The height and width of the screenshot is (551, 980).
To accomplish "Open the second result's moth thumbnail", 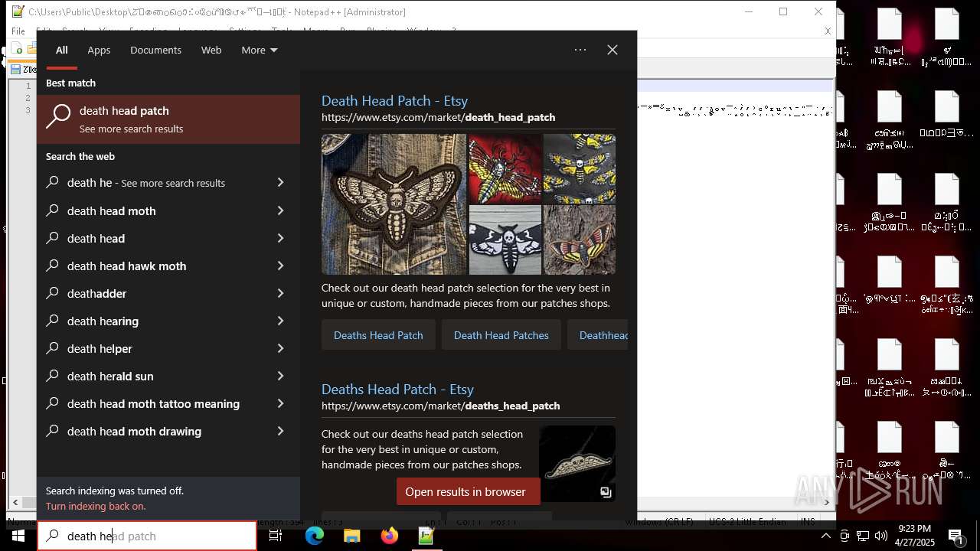I will click(x=577, y=464).
